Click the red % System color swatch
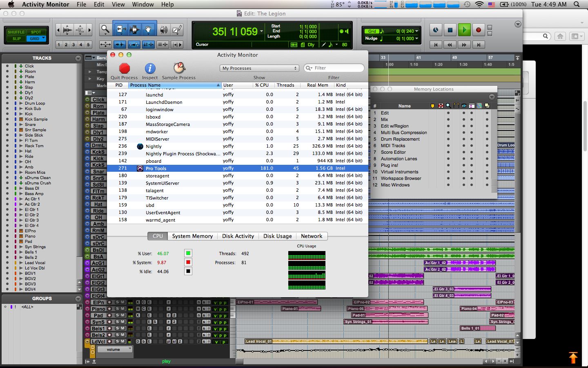The width and height of the screenshot is (588, 368). [188, 263]
